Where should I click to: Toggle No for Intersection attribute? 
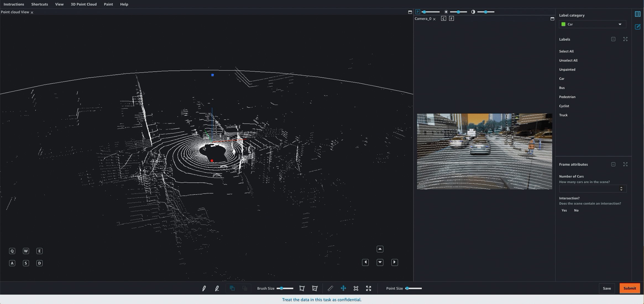point(576,210)
